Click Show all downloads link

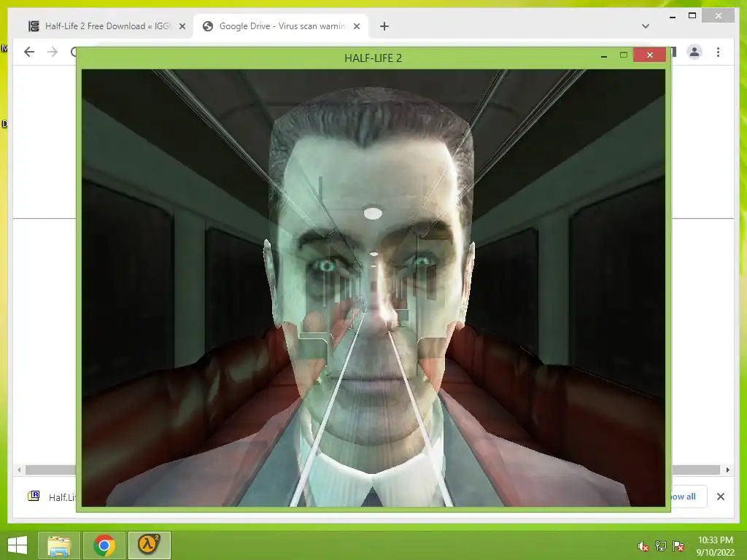[x=683, y=497]
